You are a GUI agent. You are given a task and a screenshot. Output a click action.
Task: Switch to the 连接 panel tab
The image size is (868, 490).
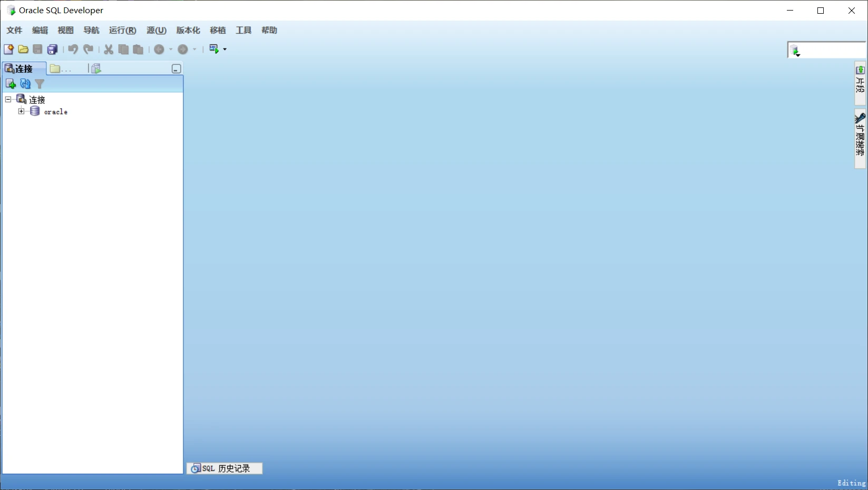(x=24, y=69)
